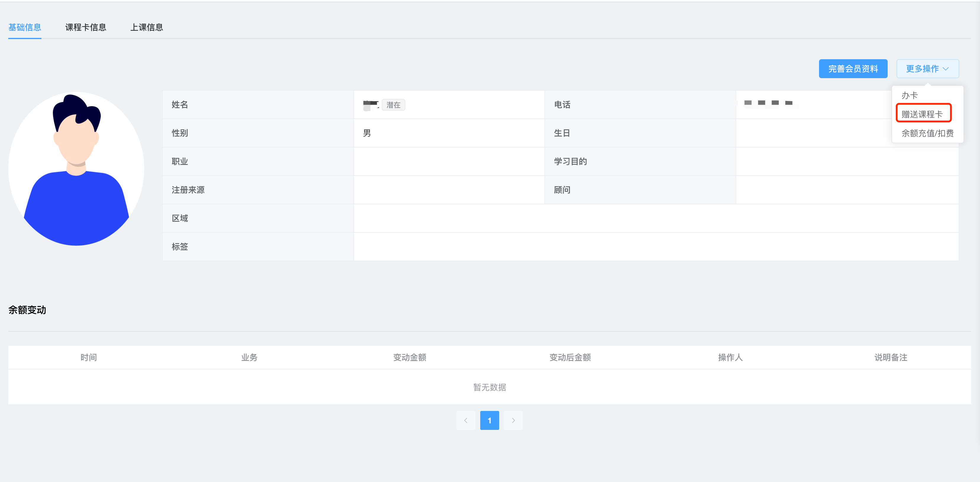Click the 时间 column header
980x482 pixels.
tap(88, 357)
